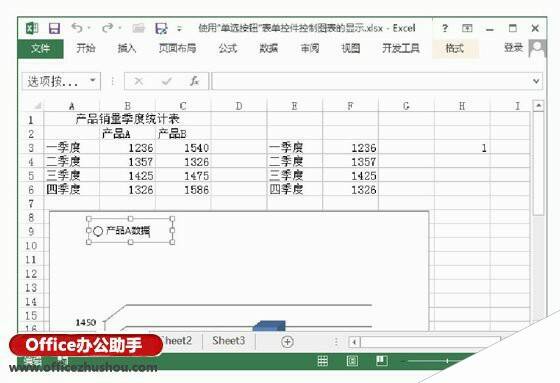The image size is (560, 383).
Task: Open ribbon display options
Action: tap(467, 28)
